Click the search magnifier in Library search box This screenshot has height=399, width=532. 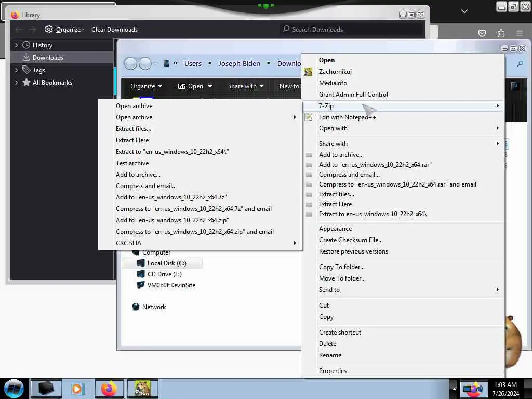[286, 29]
